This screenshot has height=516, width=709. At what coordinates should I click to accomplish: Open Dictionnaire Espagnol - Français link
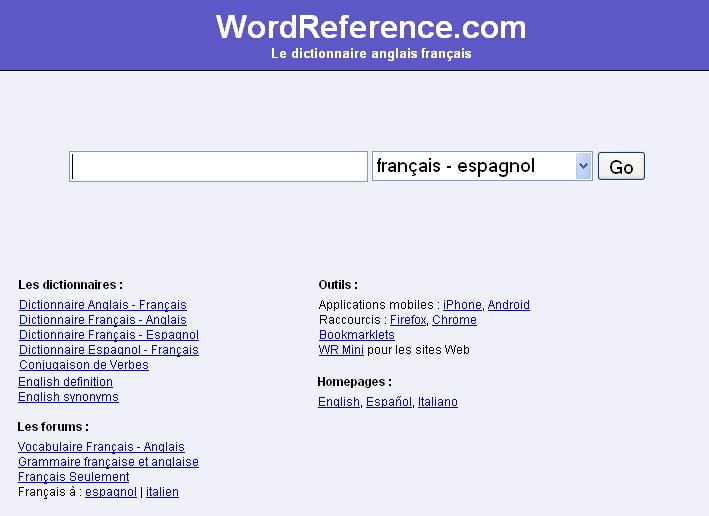pos(109,350)
